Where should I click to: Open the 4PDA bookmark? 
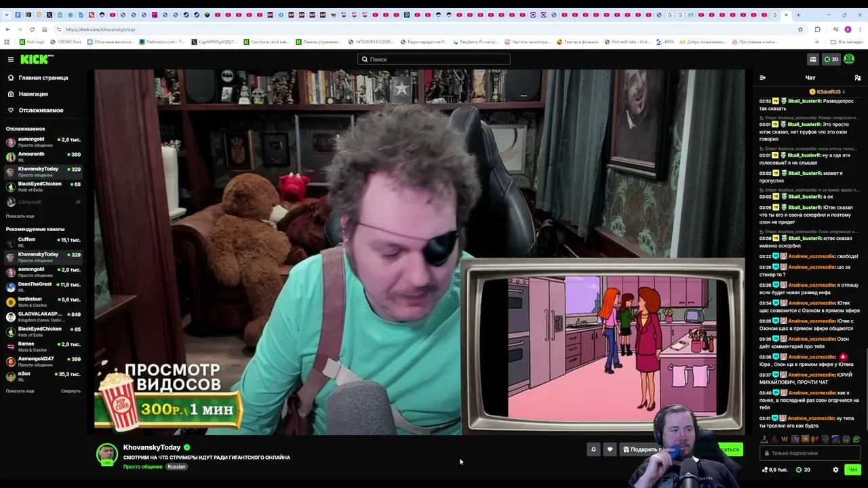point(665,42)
